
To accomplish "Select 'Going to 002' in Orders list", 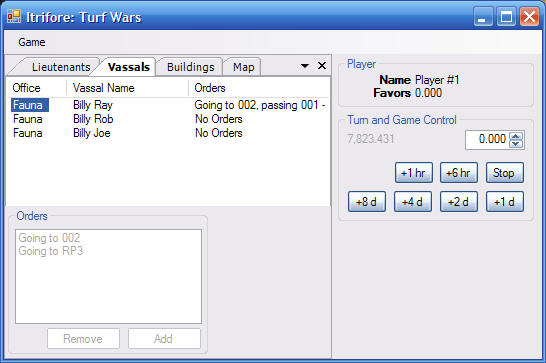I will tap(49, 238).
